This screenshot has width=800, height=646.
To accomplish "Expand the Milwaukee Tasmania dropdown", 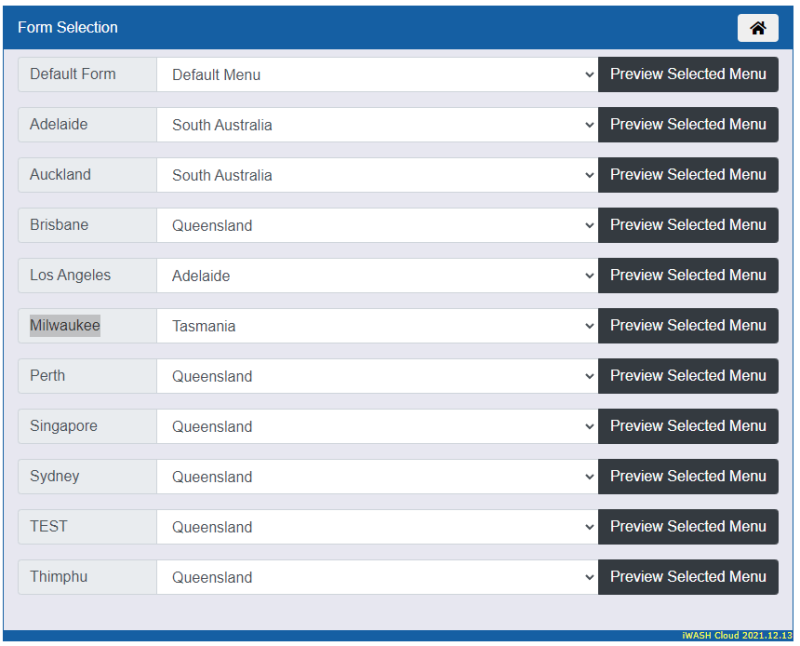I will 377,326.
